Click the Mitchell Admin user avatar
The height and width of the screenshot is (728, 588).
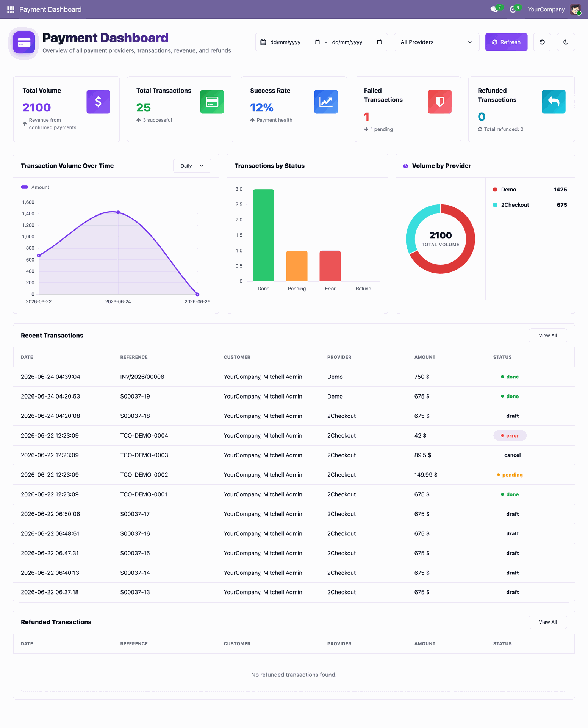pyautogui.click(x=575, y=9)
